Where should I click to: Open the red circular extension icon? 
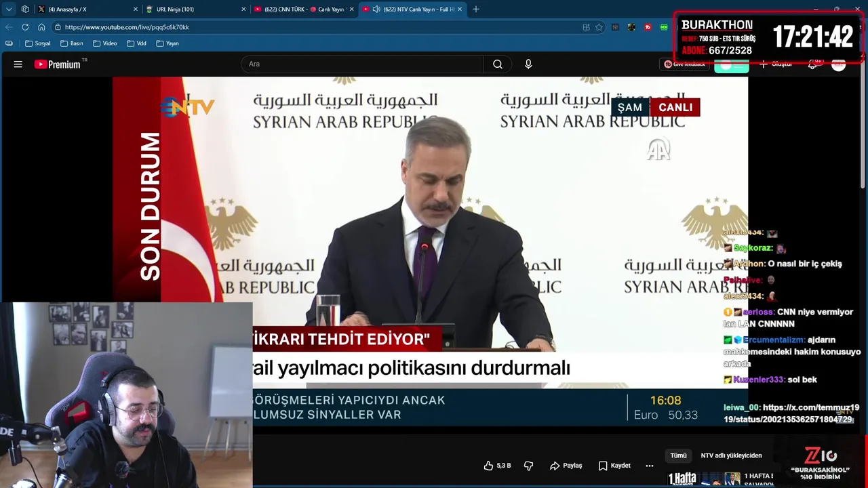click(x=648, y=27)
